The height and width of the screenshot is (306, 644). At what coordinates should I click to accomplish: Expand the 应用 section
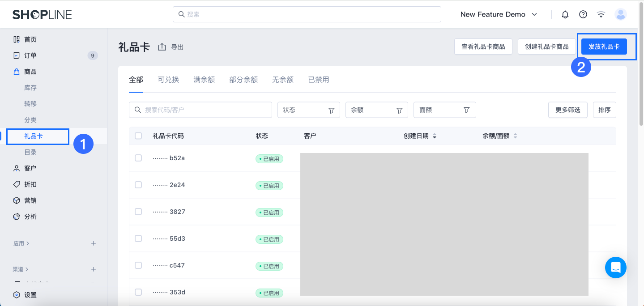[x=21, y=243]
